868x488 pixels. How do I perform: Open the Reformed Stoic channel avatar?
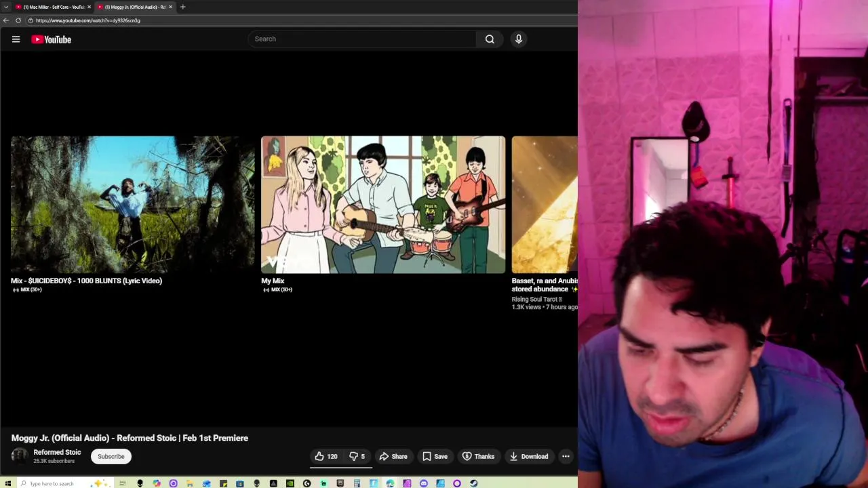click(x=20, y=456)
